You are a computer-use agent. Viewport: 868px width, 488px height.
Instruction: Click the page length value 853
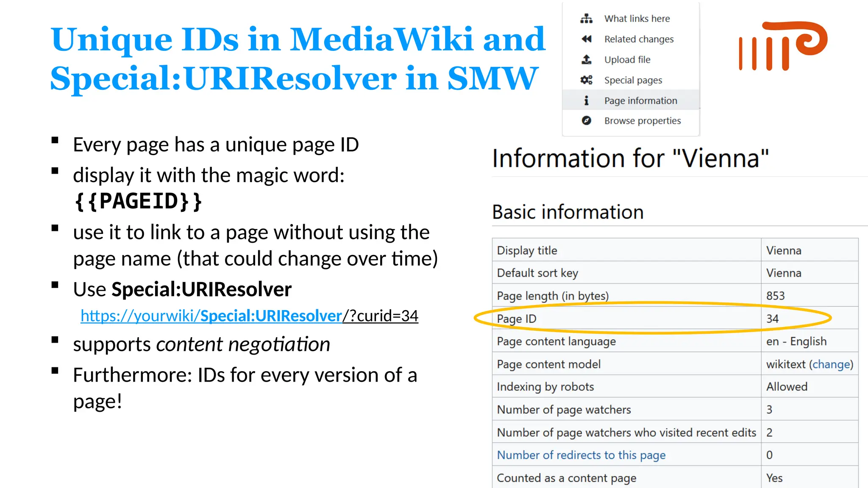[776, 296]
